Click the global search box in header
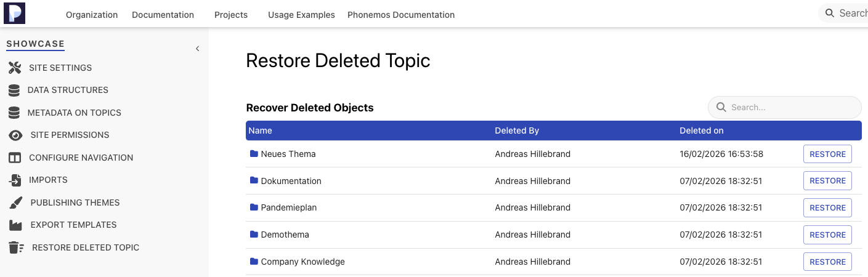The image size is (868, 277). coord(850,13)
